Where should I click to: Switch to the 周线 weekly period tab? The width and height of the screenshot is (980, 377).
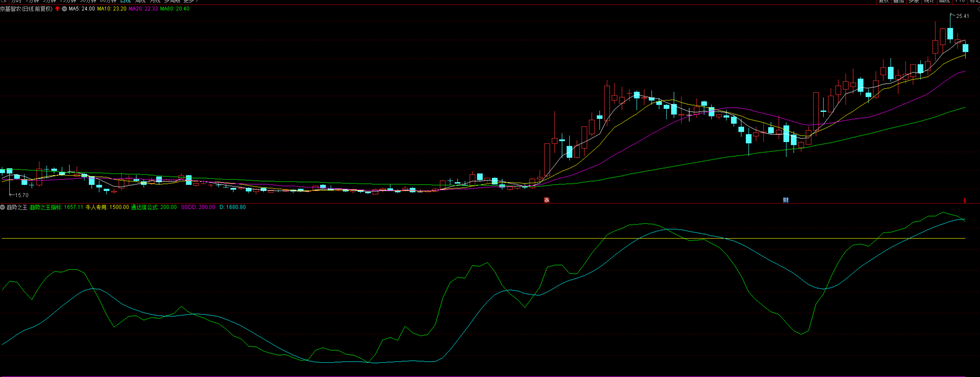tap(140, 1)
